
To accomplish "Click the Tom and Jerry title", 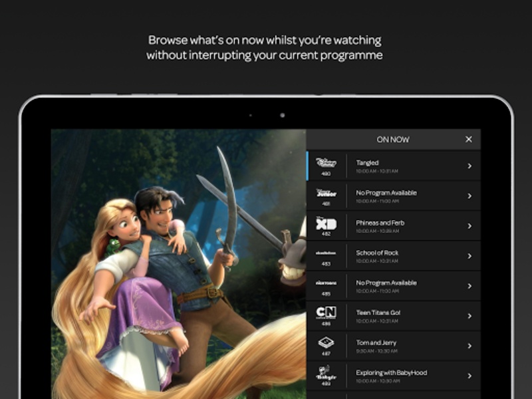I will pos(376,342).
